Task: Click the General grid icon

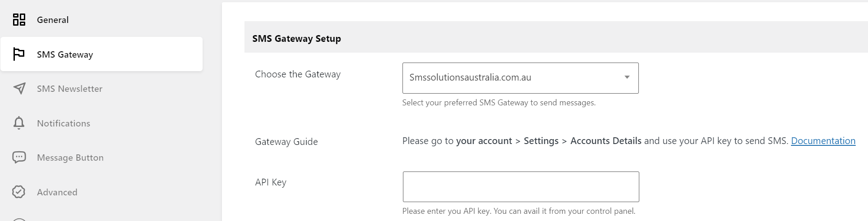Action: [x=19, y=20]
